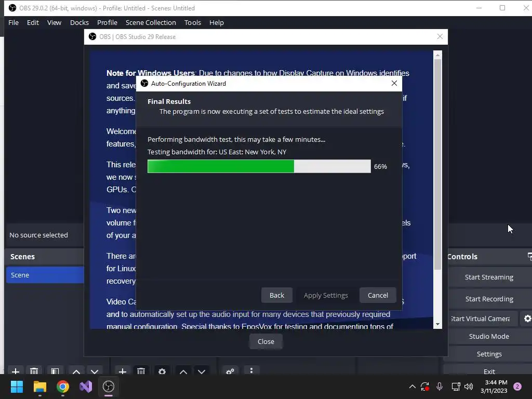The height and width of the screenshot is (399, 532).
Task: Click the microphone tray icon
Action: [x=440, y=386]
